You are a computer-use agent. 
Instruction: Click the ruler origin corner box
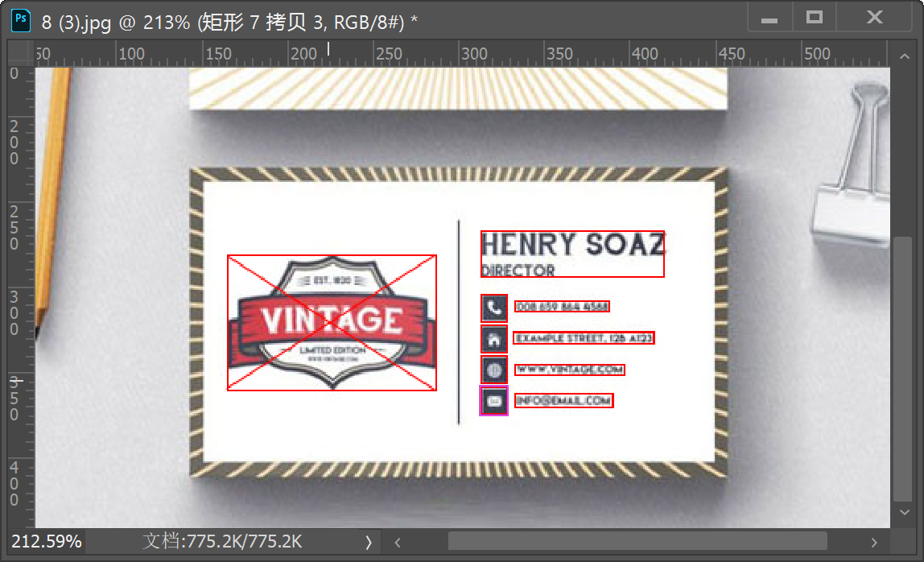(x=21, y=53)
